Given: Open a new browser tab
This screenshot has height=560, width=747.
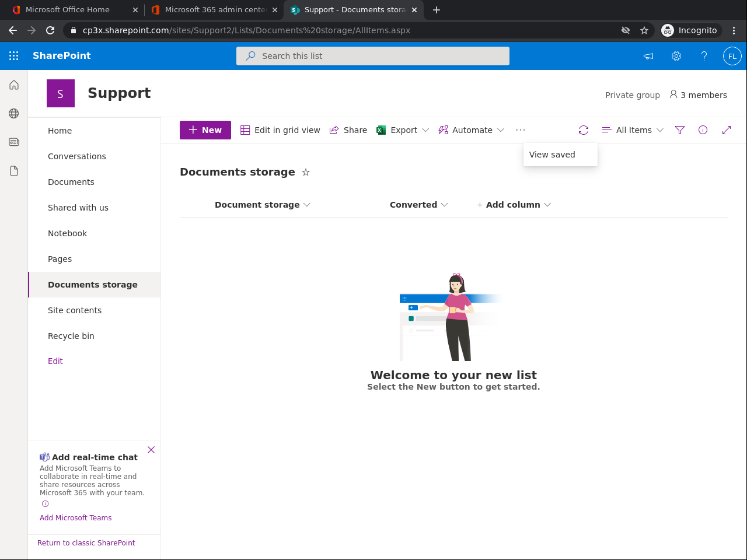Looking at the screenshot, I should (x=437, y=10).
